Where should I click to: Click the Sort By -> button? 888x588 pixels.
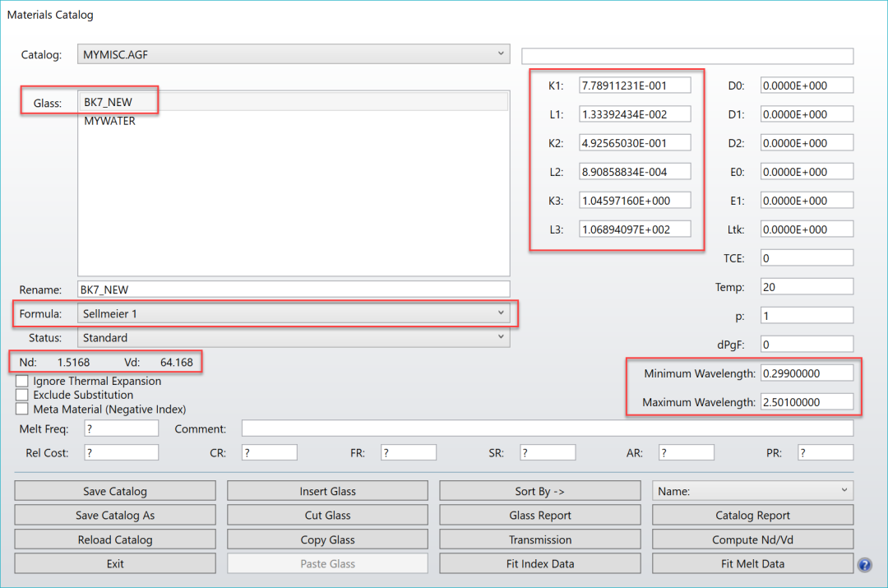click(539, 491)
